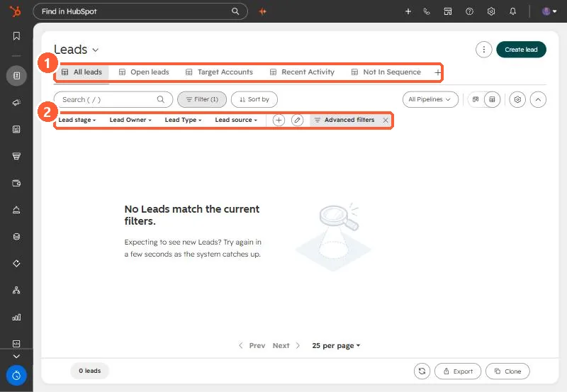Click the HubSpot sprocket logo
The height and width of the screenshot is (392, 567).
tap(15, 11)
